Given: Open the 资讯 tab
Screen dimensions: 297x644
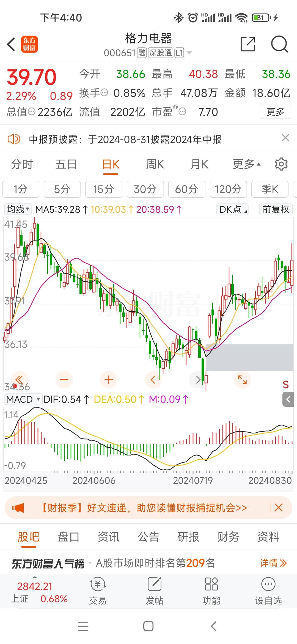Looking at the screenshot, I should pyautogui.click(x=109, y=537).
